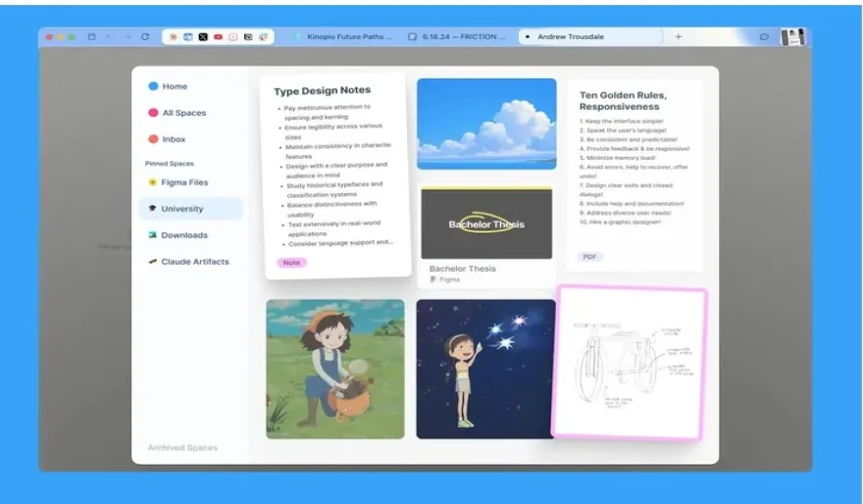
Task: Open the pinned tab icon left of Slack
Action: 248,37
